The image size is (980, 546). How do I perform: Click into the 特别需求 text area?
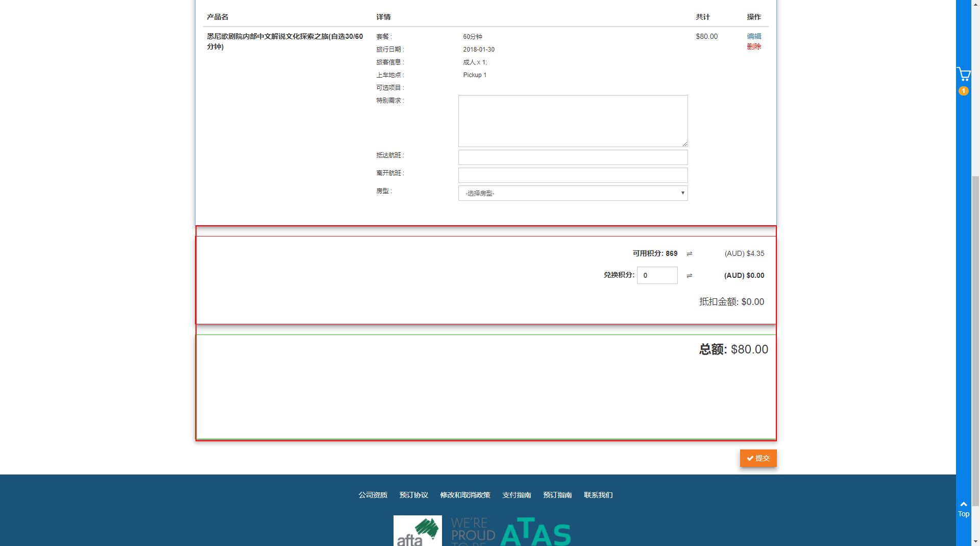(x=572, y=121)
